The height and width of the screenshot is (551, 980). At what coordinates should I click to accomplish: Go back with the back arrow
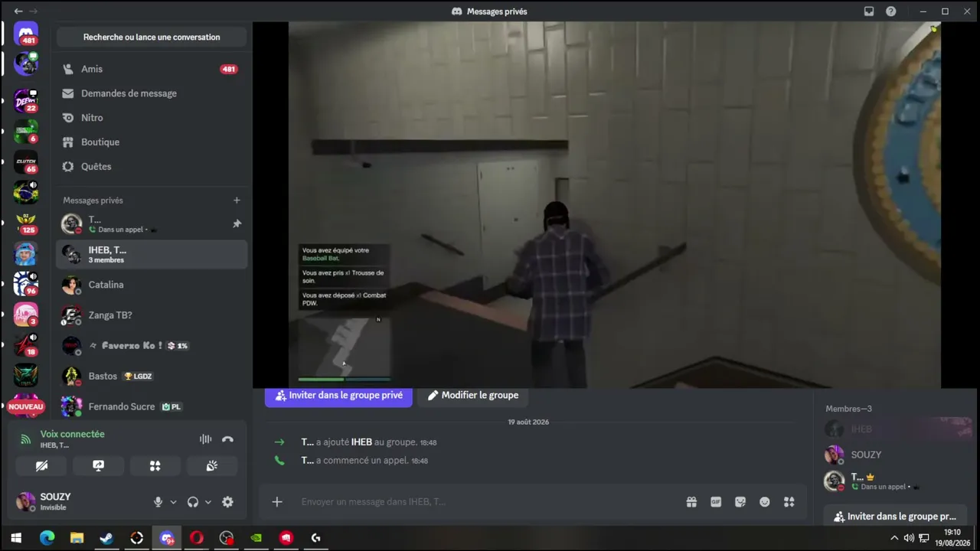pyautogui.click(x=18, y=11)
